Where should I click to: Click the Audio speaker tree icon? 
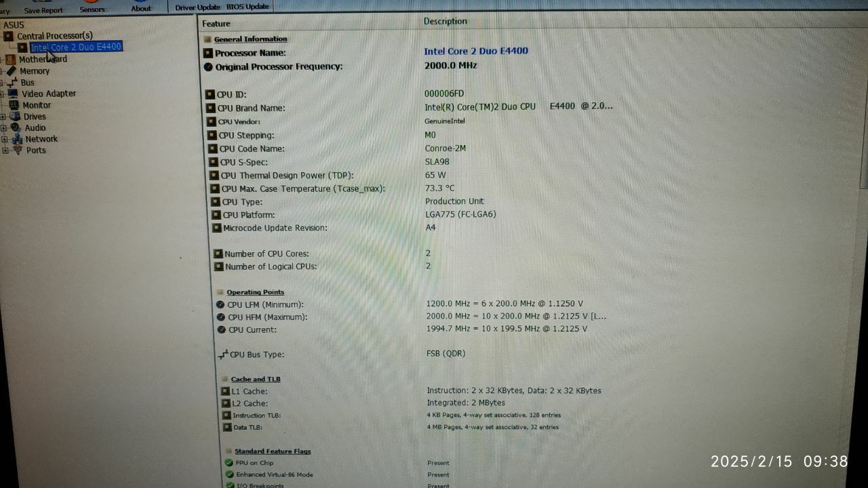[x=16, y=127]
